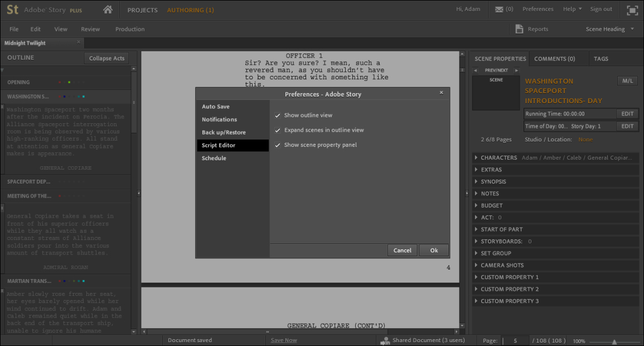Confirm preferences with Ok button
Viewport: 644px width, 346px height.
click(434, 250)
